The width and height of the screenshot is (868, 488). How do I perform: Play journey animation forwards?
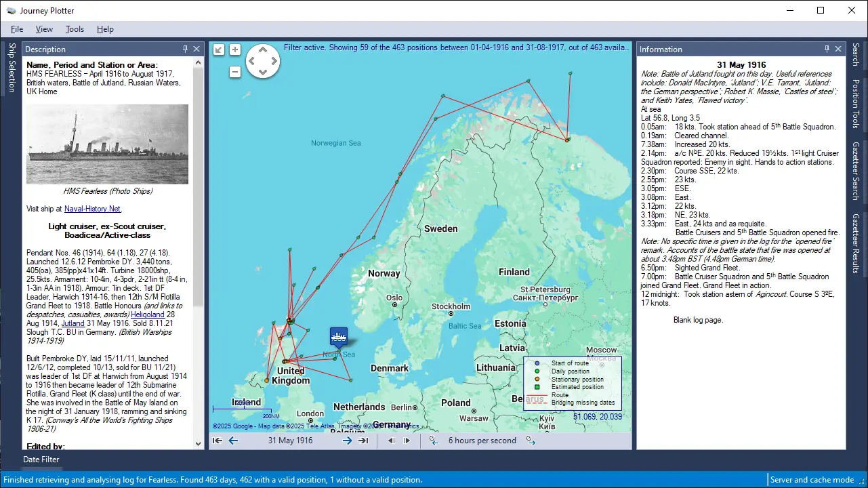point(407,441)
